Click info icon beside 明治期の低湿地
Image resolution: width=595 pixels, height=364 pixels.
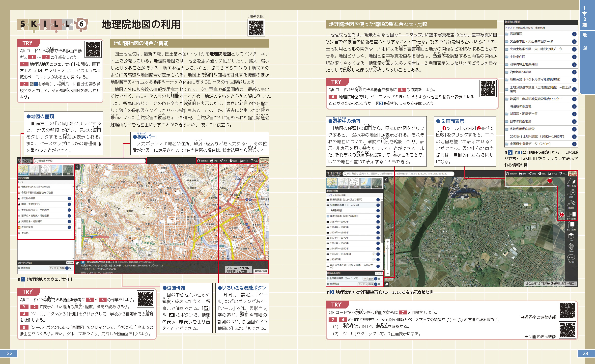tap(574, 106)
